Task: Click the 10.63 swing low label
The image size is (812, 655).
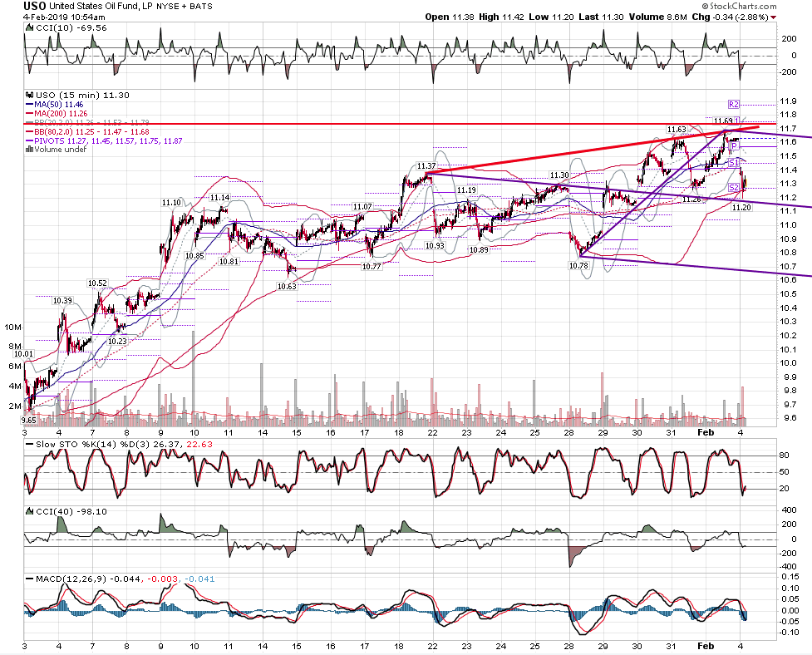Action: (x=287, y=286)
